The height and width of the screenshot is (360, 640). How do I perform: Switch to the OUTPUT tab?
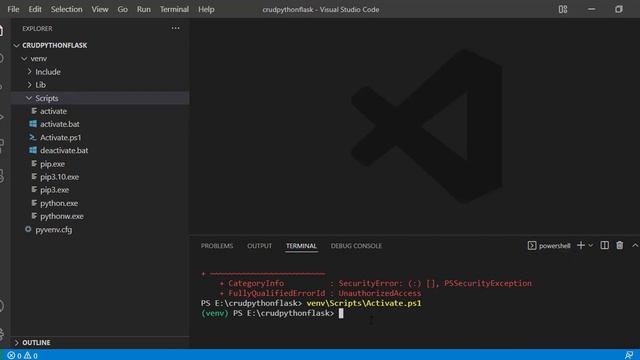click(259, 246)
